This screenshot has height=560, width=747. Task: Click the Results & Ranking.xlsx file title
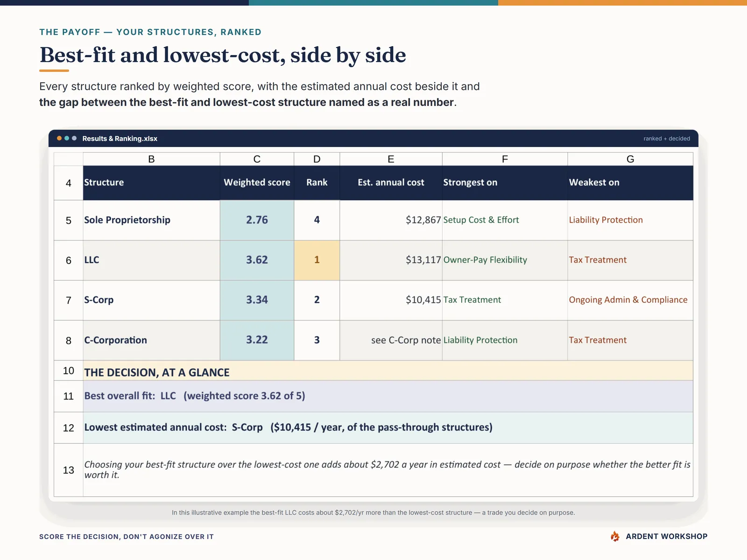pyautogui.click(x=120, y=139)
